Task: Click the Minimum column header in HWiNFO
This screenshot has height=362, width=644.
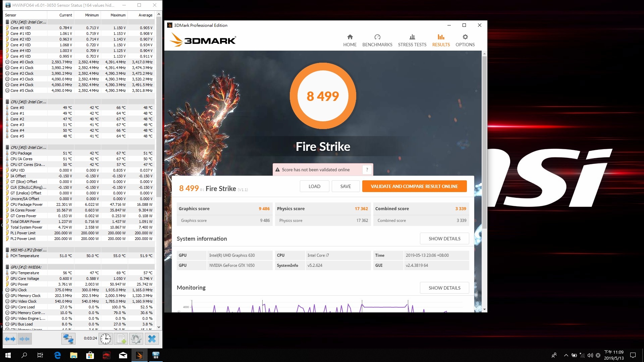Action: (x=87, y=15)
